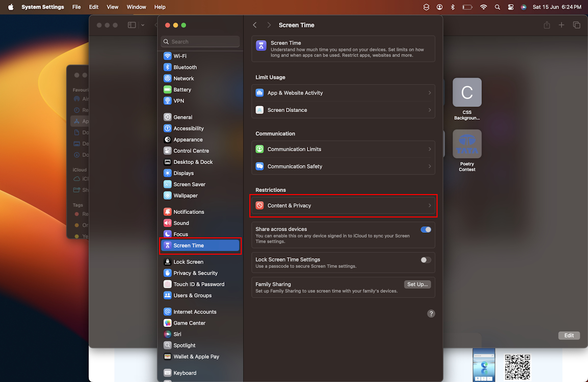Select the Screen Time hourglass icon
588x382 pixels.
pos(167,245)
